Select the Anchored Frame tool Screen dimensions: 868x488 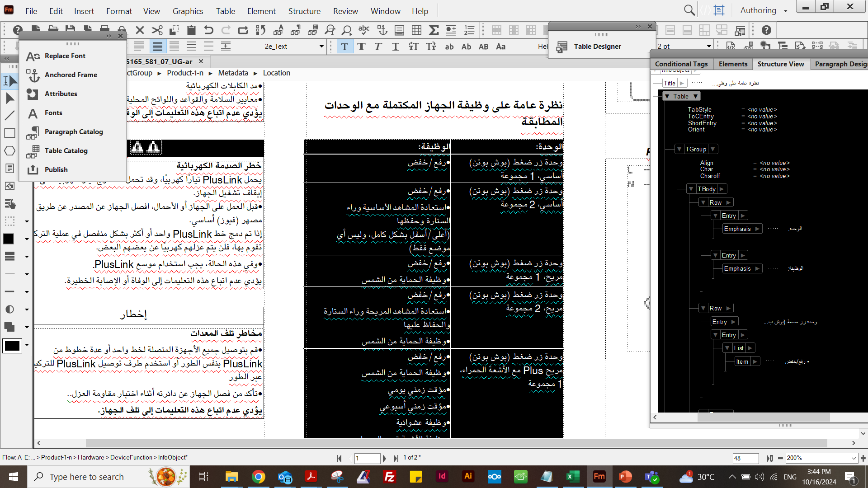click(x=71, y=75)
